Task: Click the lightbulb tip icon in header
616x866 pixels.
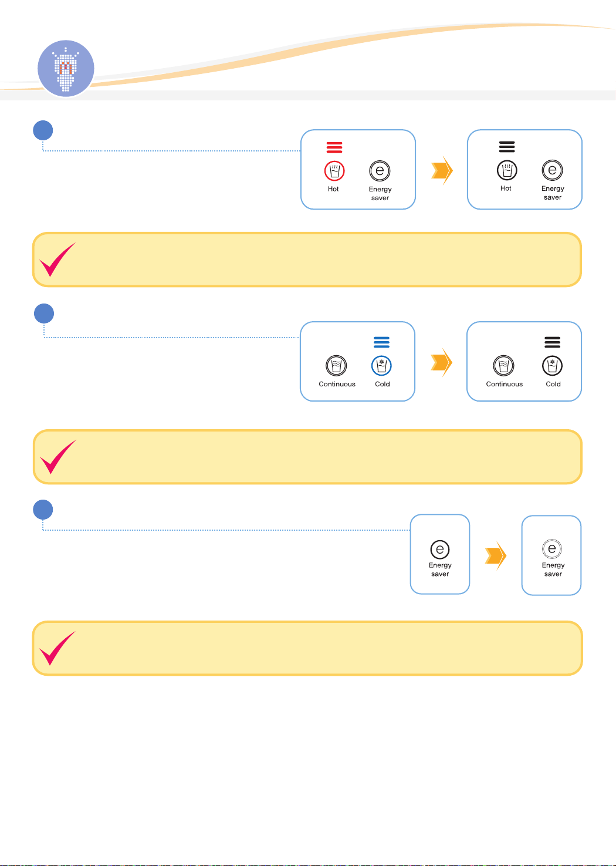Action: coord(66,69)
